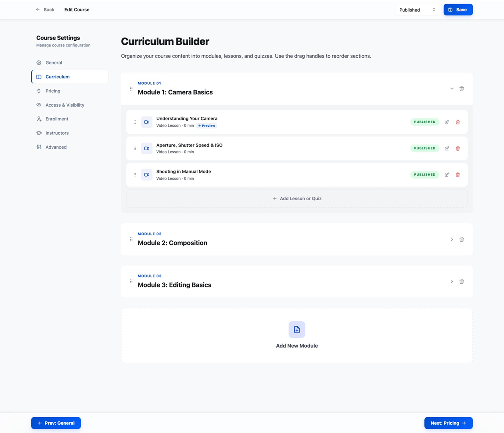
Task: Click Prev: General button
Action: click(x=56, y=423)
